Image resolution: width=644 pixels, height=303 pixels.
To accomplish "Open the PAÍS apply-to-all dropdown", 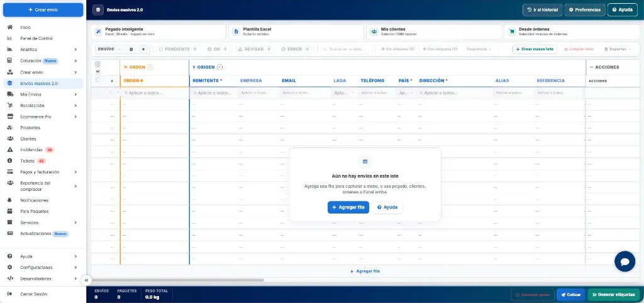I will pyautogui.click(x=406, y=93).
